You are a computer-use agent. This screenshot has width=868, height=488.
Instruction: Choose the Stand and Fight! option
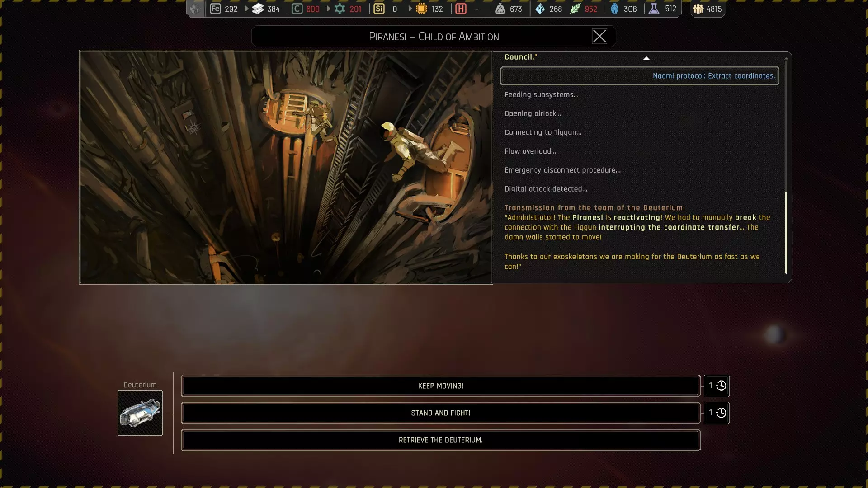point(440,413)
